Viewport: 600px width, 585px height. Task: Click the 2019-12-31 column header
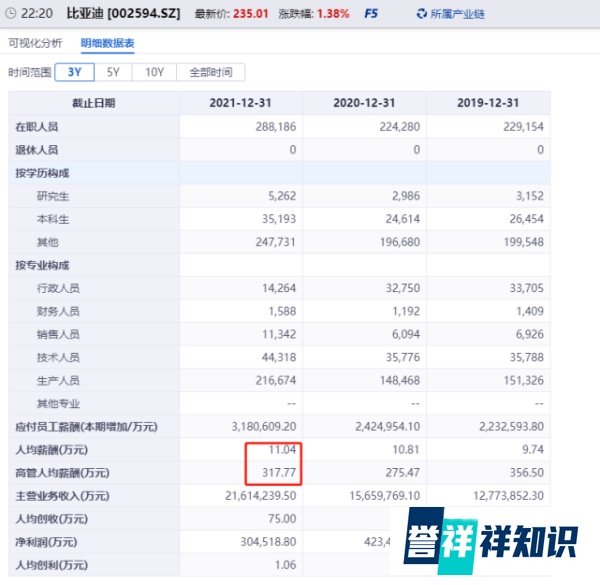488,103
